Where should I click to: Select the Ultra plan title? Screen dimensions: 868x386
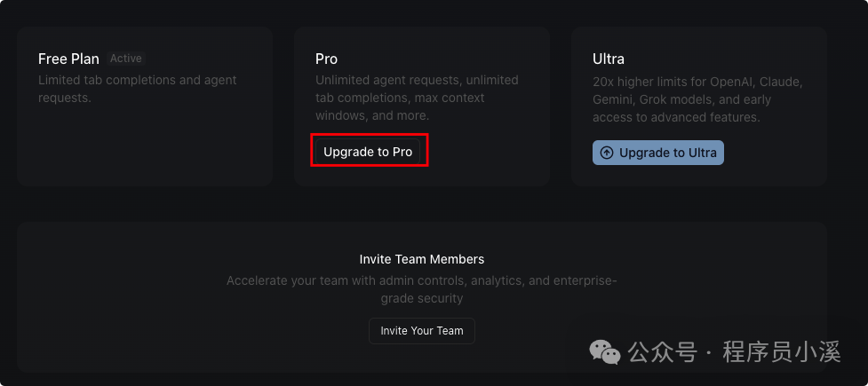[609, 59]
